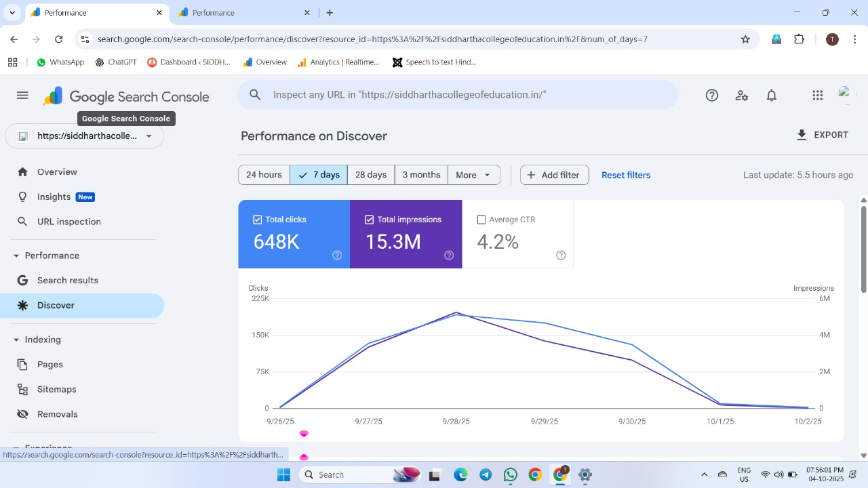Viewport: 868px width, 488px height.
Task: Uncheck the Total clicks checkbox
Action: (x=258, y=220)
